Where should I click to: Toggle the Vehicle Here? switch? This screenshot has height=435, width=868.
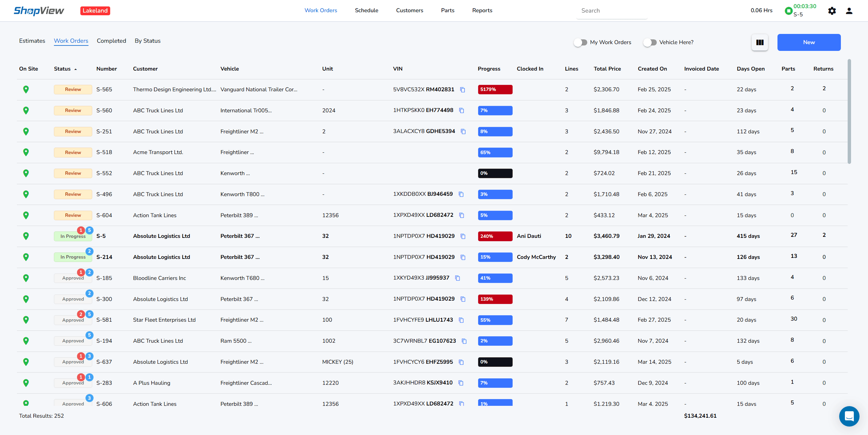650,42
